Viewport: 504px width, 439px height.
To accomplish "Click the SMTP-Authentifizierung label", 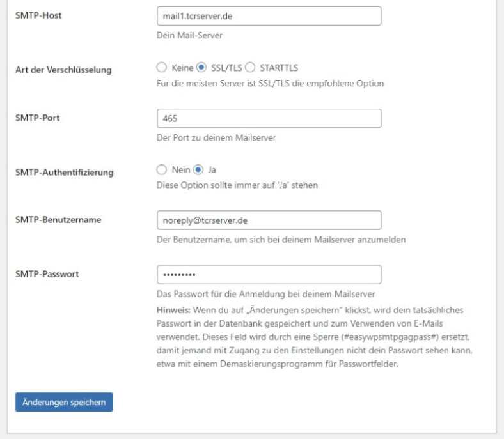I will (64, 172).
